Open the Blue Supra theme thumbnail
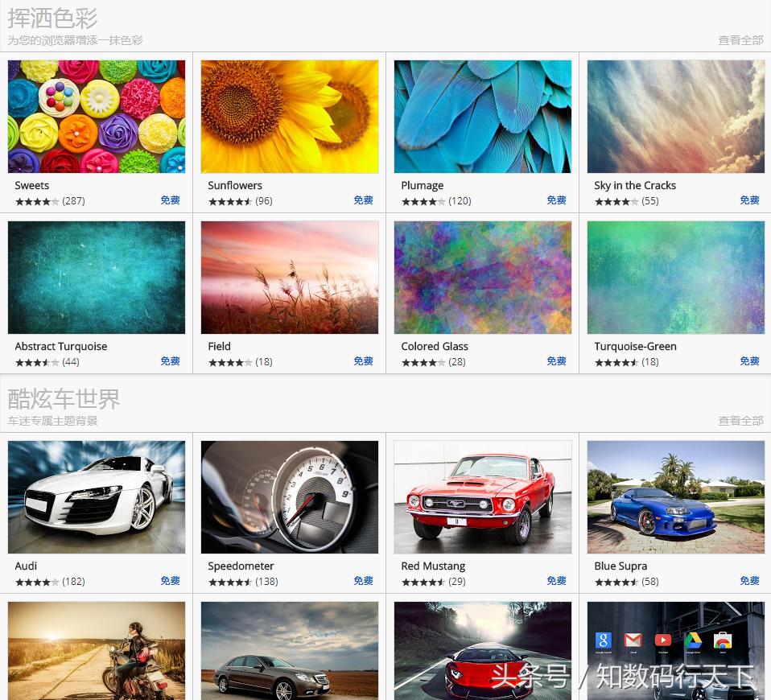This screenshot has width=771, height=700. pos(675,496)
